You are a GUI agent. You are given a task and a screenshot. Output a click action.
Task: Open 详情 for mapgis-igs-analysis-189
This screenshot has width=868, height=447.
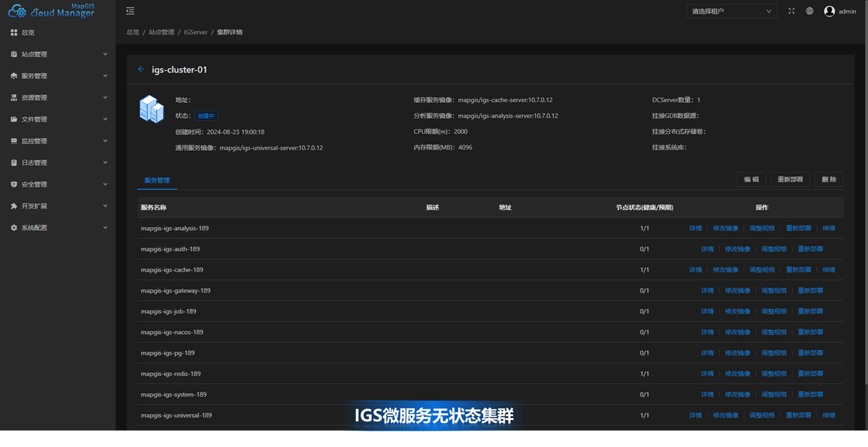tap(695, 228)
